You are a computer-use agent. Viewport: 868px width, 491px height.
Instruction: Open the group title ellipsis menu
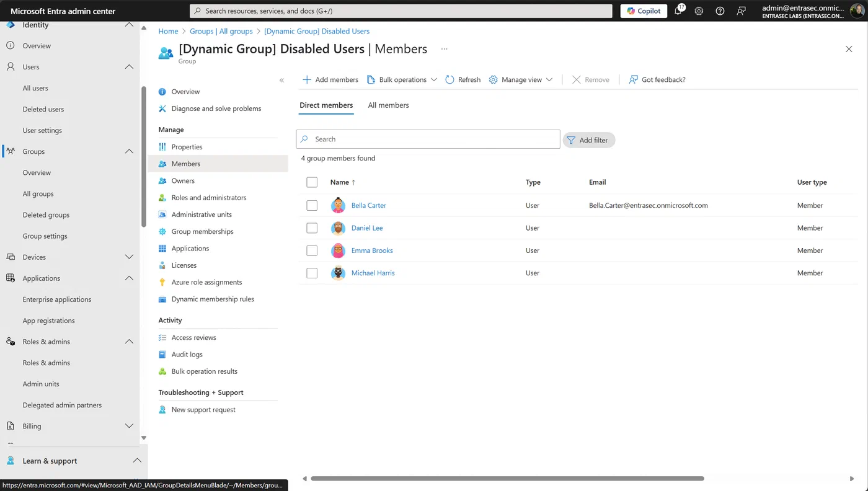pos(444,49)
